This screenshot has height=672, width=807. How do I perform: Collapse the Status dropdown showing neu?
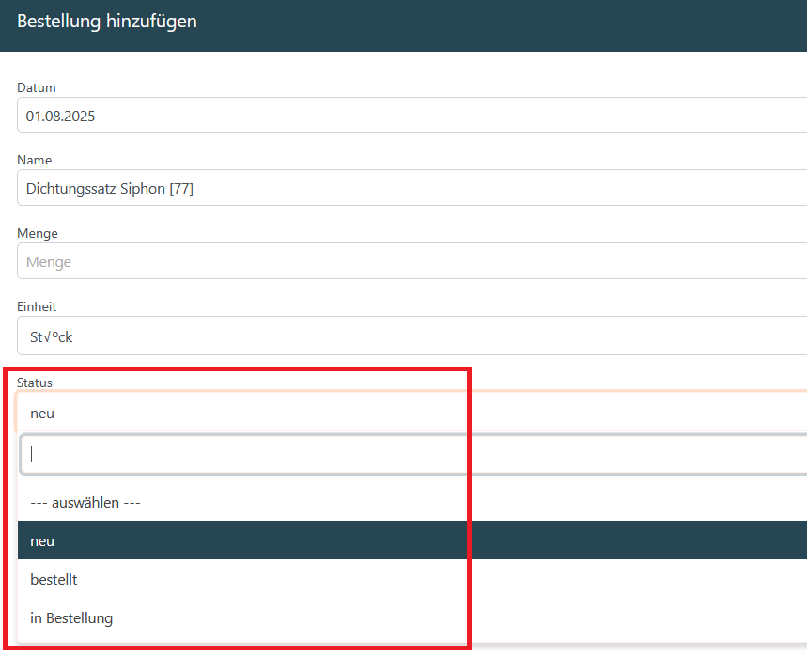[411, 412]
